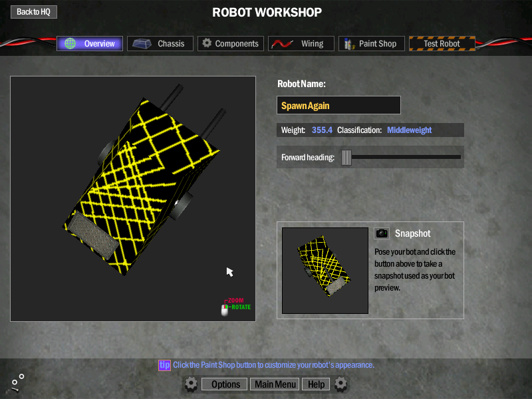Click the purple tip icon
Screen dimensions: 532x399
tap(164, 365)
